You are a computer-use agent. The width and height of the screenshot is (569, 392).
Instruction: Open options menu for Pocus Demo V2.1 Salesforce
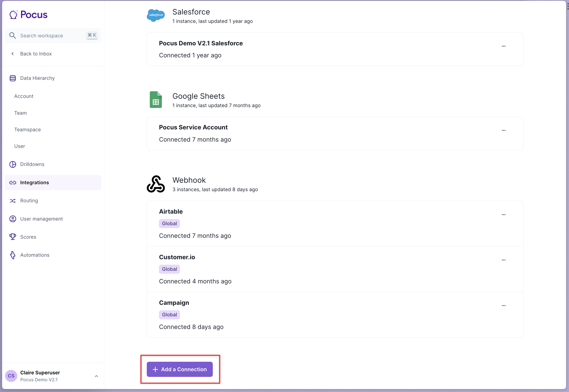(x=504, y=46)
